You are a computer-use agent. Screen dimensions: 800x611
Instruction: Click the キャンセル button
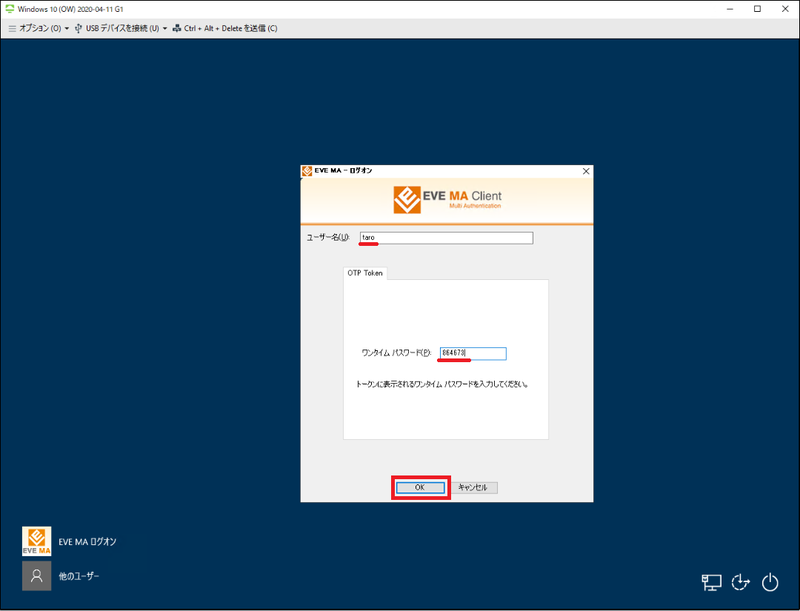click(x=473, y=488)
